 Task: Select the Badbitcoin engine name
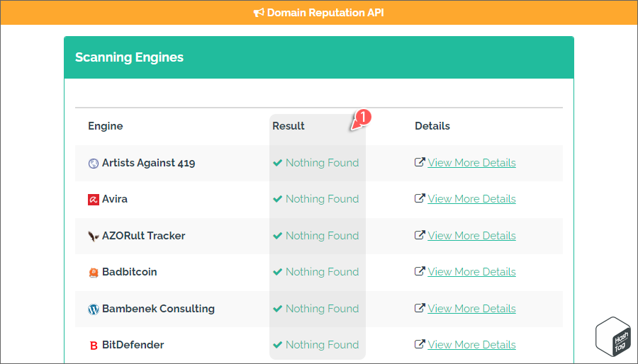click(130, 272)
